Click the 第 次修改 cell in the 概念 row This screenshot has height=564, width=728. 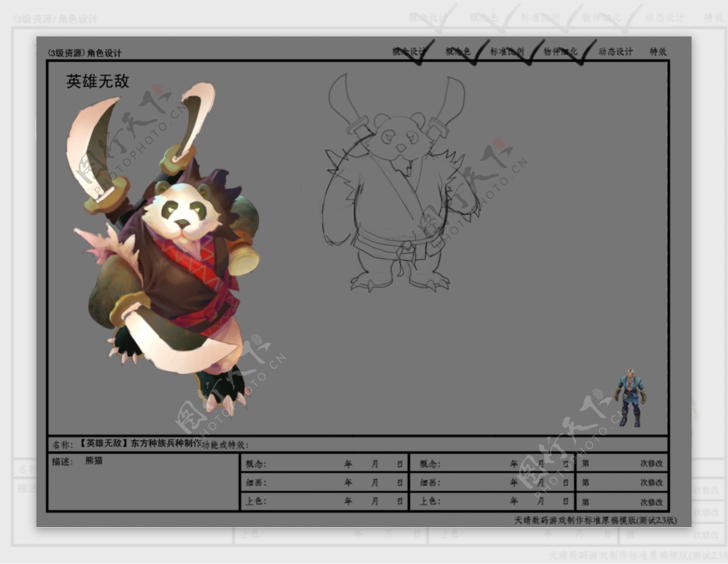(622, 463)
